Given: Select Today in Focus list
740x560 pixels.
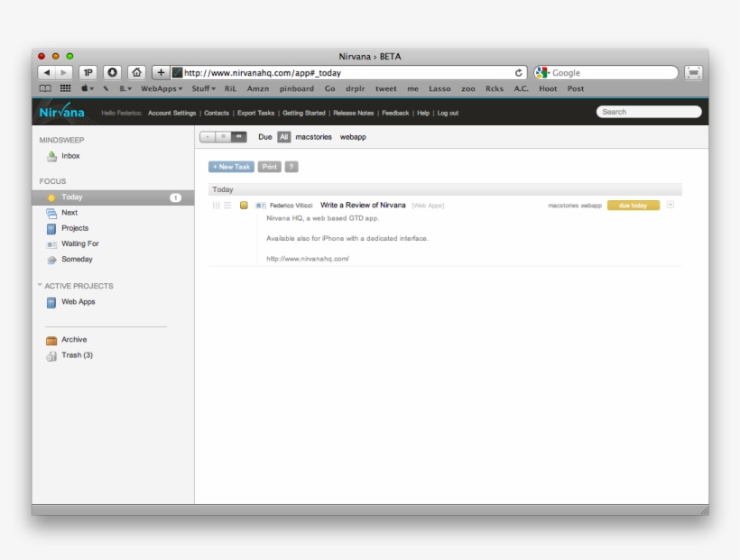Looking at the screenshot, I should [x=113, y=197].
